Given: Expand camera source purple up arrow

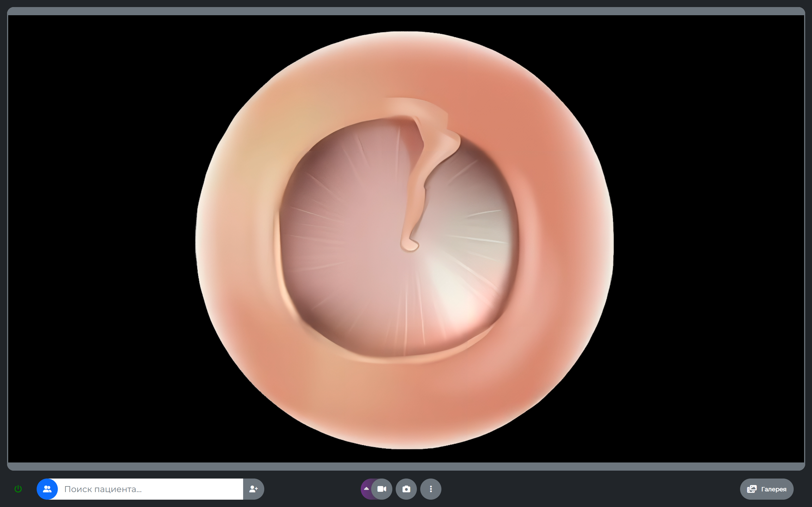Looking at the screenshot, I should pyautogui.click(x=366, y=489).
